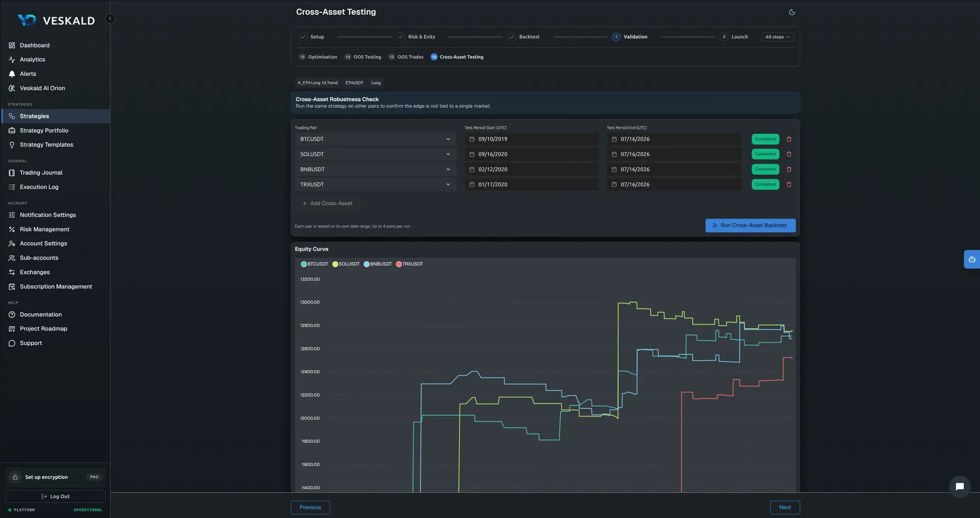Open the BTCUSDT trading pair dropdown
The height and width of the screenshot is (518, 980).
tap(376, 139)
